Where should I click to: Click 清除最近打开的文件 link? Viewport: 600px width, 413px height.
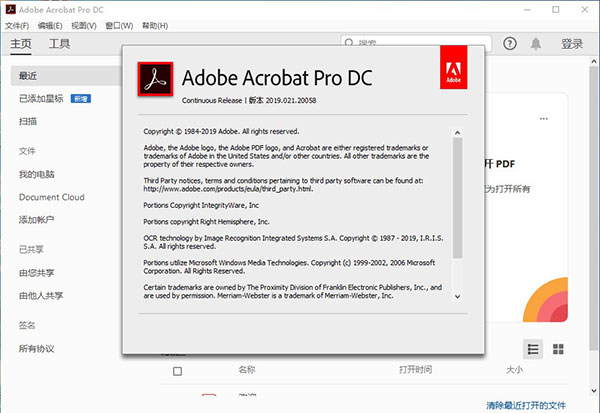pos(526,405)
